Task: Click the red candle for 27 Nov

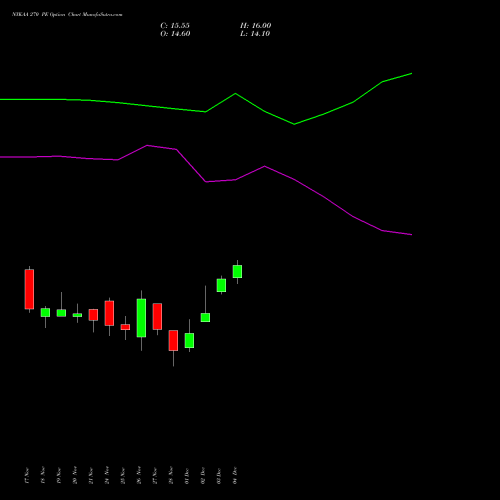Action: 157,316
